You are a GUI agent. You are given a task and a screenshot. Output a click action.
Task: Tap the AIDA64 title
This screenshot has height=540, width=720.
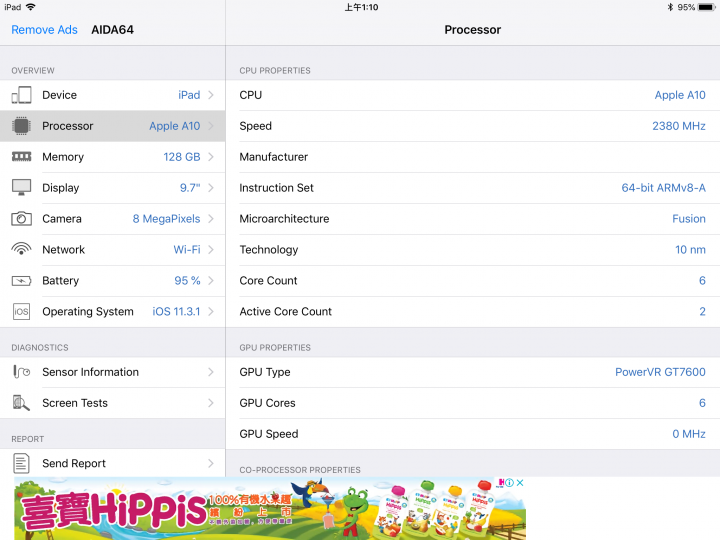112,30
